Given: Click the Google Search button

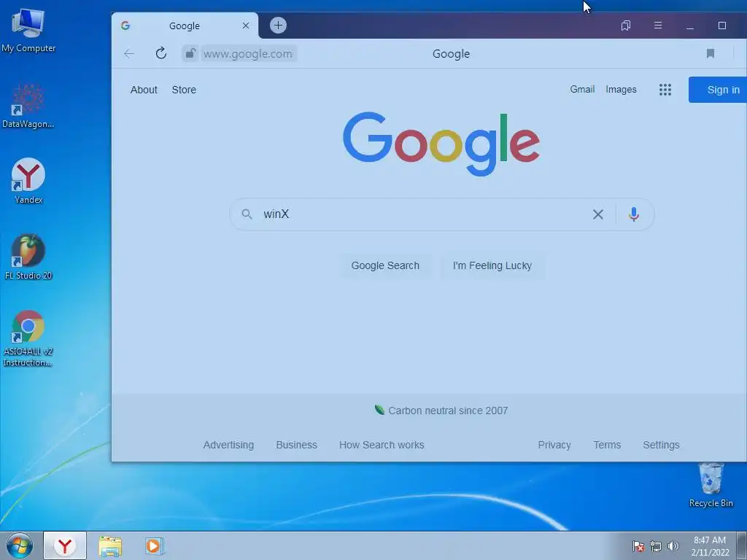Looking at the screenshot, I should [385, 265].
